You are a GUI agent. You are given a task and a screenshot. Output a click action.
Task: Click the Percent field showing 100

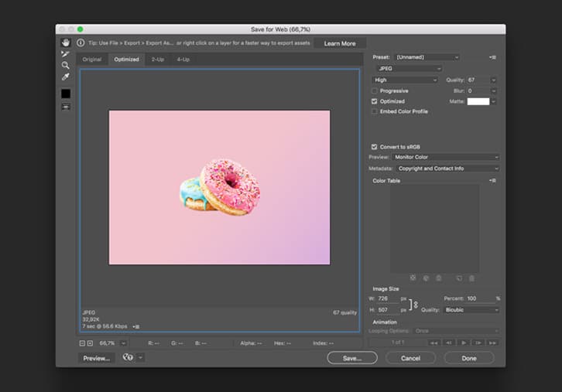480,298
